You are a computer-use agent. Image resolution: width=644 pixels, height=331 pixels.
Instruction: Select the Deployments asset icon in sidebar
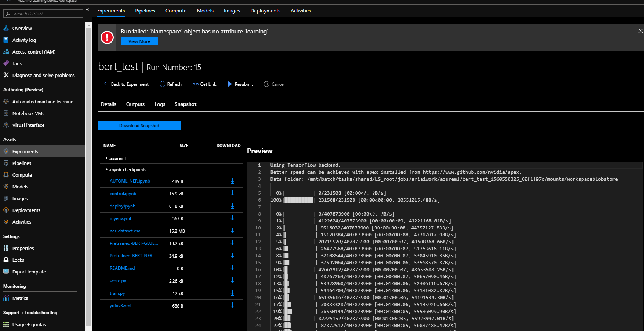pos(6,210)
